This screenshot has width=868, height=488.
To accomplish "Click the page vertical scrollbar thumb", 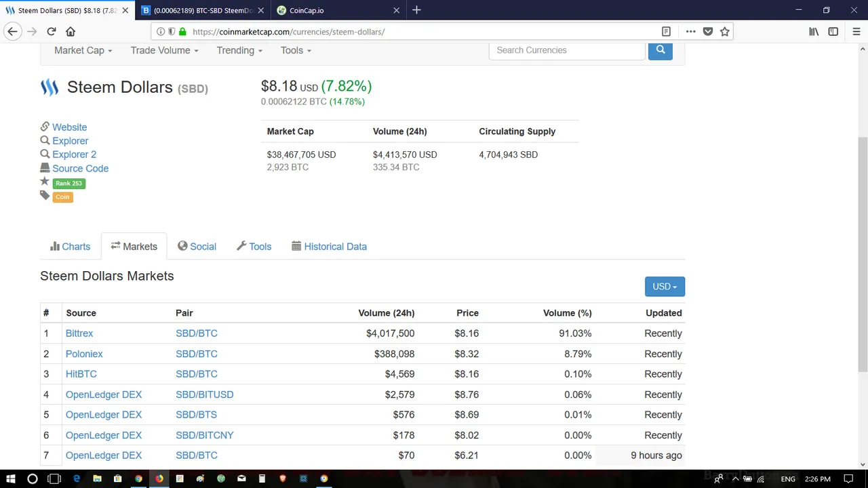I will [x=863, y=254].
